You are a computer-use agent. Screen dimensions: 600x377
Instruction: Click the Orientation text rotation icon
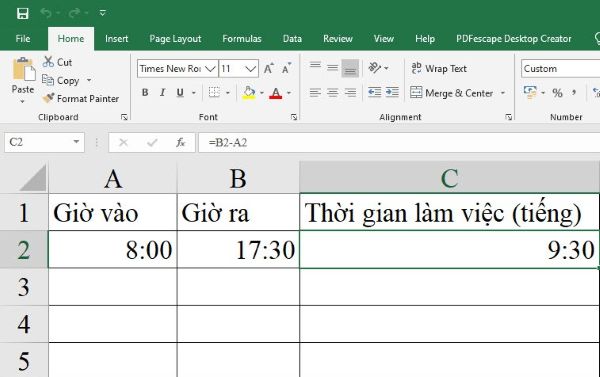(375, 68)
